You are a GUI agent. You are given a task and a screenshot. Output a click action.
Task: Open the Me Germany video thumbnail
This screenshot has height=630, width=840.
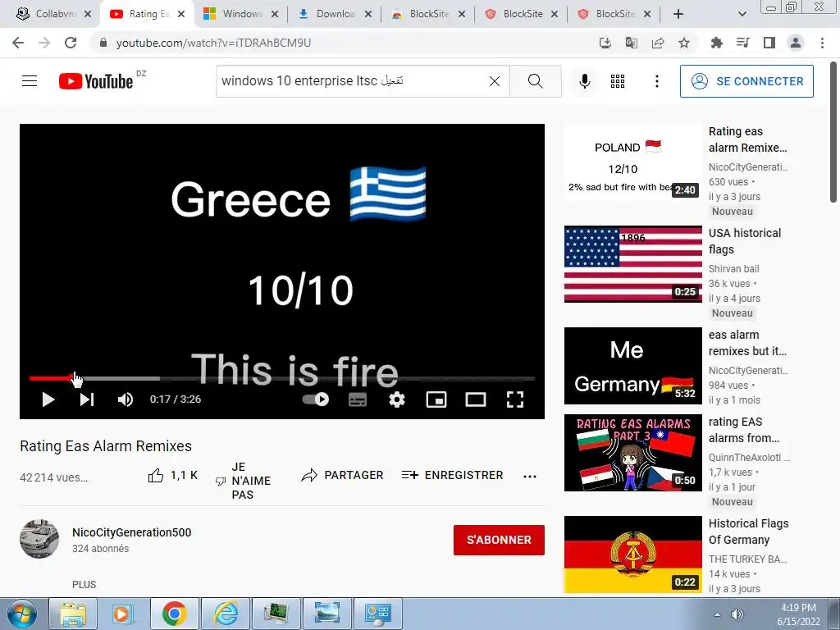[632, 366]
